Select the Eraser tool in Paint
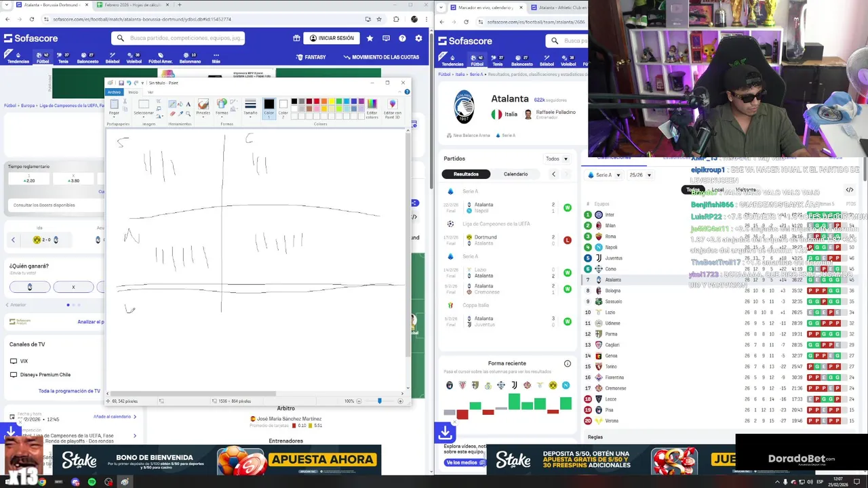This screenshot has width=868, height=488. [x=172, y=114]
